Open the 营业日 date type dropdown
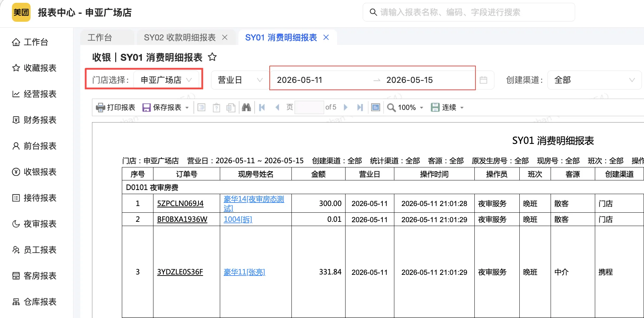 tap(240, 80)
